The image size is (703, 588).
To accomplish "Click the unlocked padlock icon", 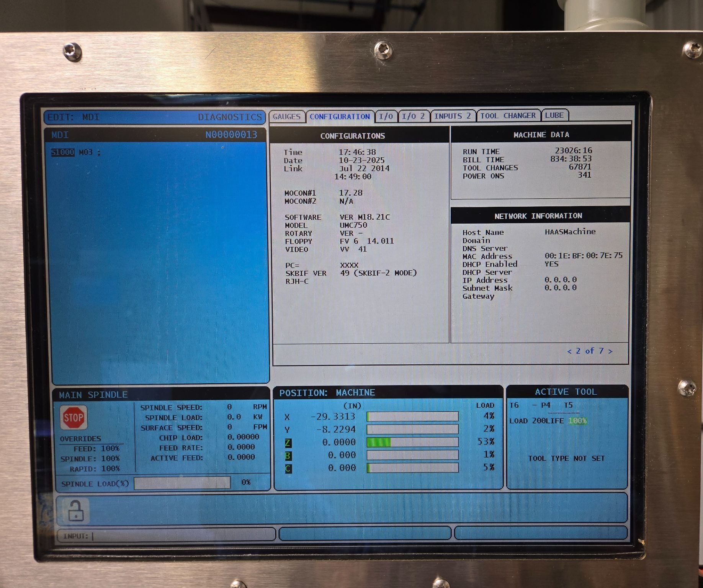I will [75, 511].
